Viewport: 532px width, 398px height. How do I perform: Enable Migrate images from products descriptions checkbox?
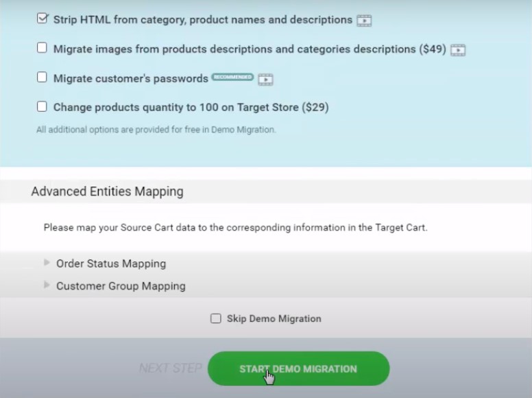(x=42, y=48)
